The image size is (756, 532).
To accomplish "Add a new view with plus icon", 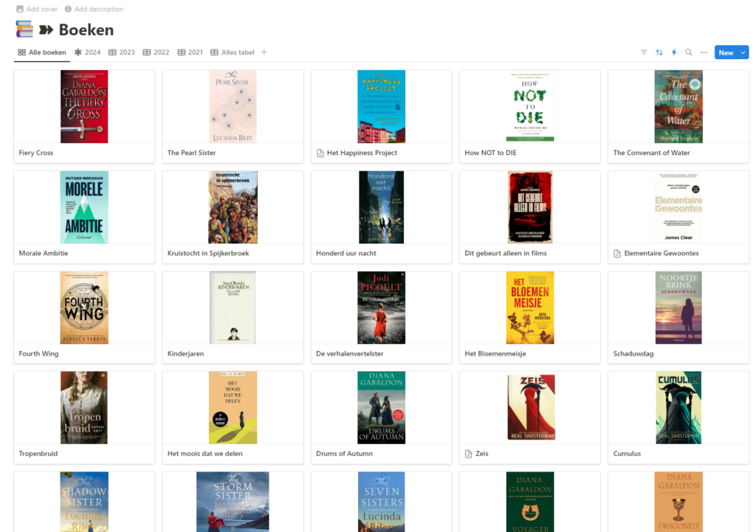I will click(264, 52).
